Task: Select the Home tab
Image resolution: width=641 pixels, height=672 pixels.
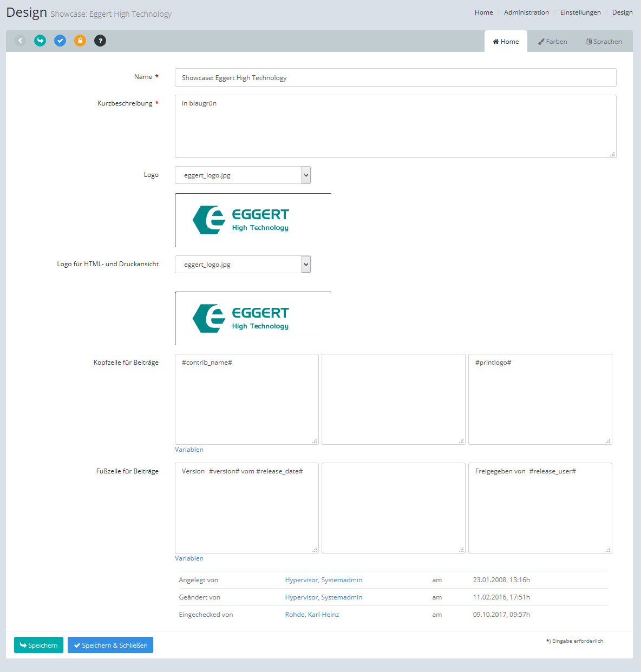Action: pos(506,42)
